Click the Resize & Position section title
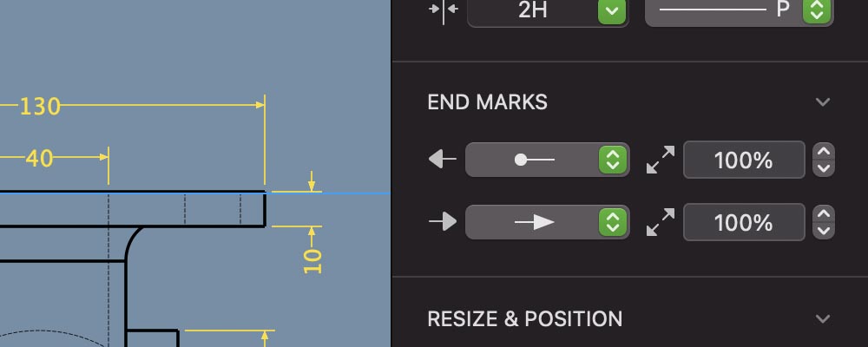Image resolution: width=868 pixels, height=347 pixels. [x=524, y=318]
